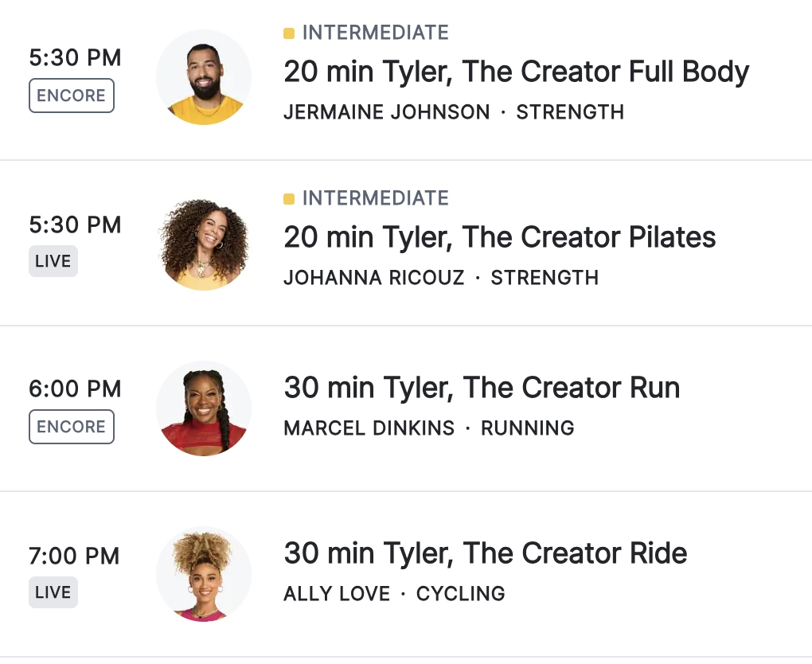Click the yellow Intermediate dot for Full Body
The image size is (812, 664).
(x=289, y=33)
